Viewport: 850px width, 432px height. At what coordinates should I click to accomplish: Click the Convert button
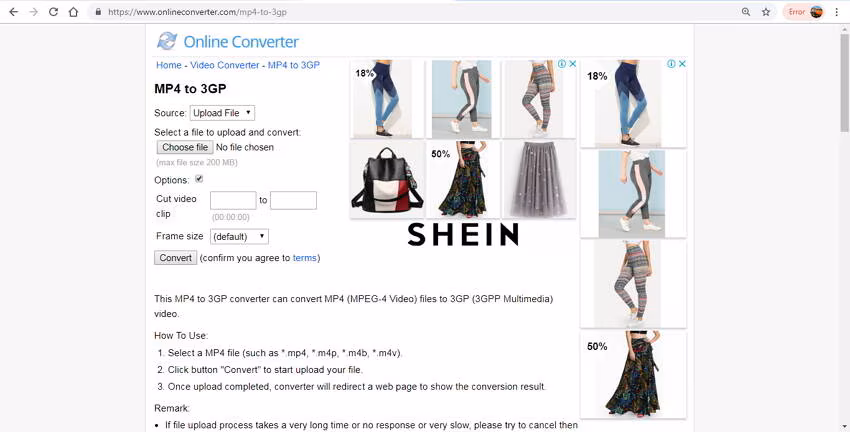[175, 258]
